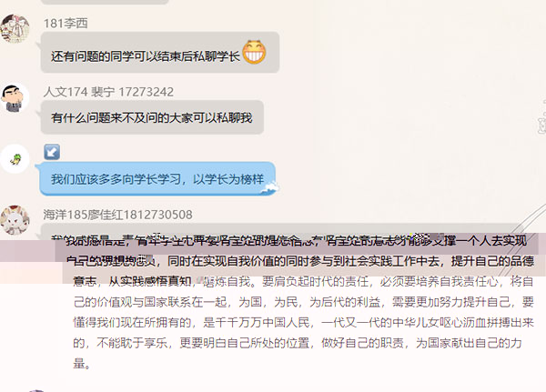The width and height of the screenshot is (546, 392).
Task: Click the green bird avatar beside the blue bubble
Action: (x=15, y=159)
